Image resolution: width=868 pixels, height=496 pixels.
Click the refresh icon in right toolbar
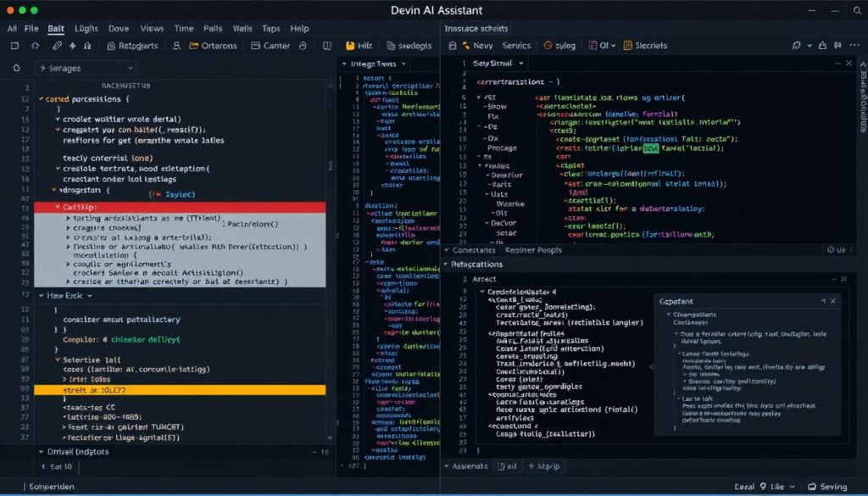797,46
